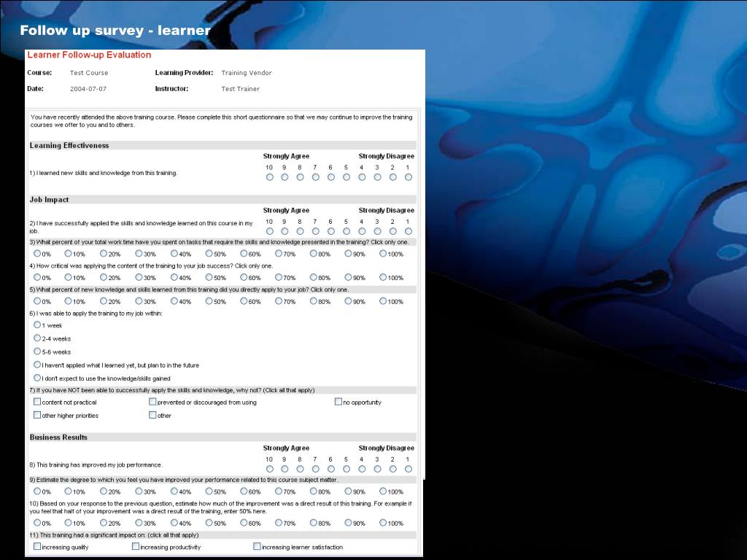
Task: Rate question 1 'learned new skills' as 5
Action: pos(347,177)
